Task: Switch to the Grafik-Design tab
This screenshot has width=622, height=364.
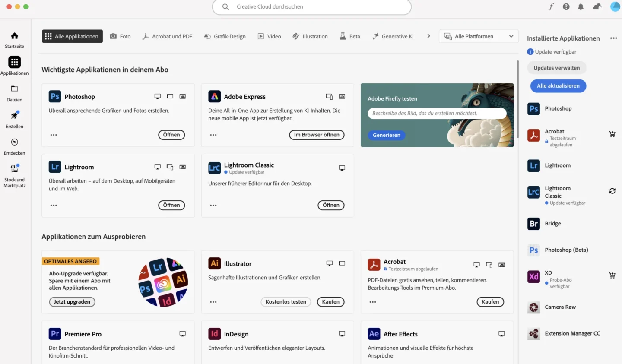Action: click(225, 36)
